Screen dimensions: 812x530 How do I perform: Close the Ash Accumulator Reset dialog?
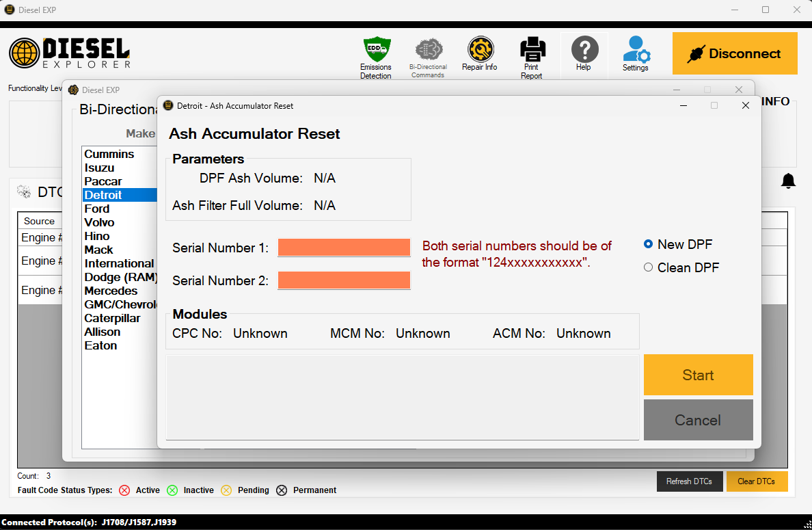click(x=745, y=106)
